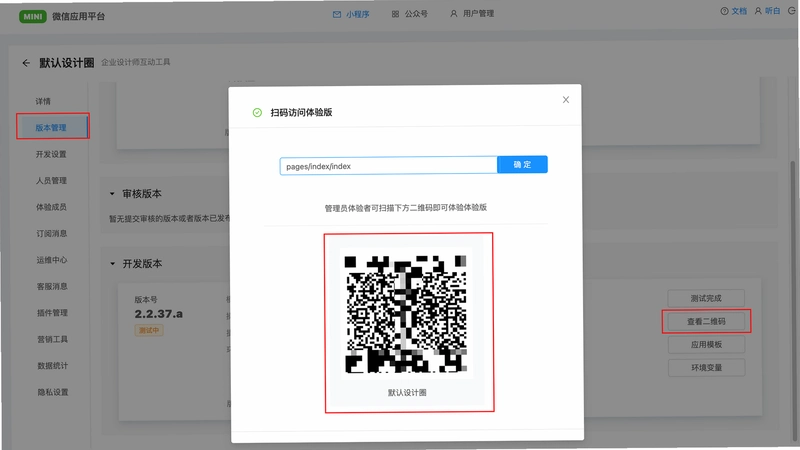Click the 昕白 user account
The width and height of the screenshot is (800, 450).
click(x=767, y=11)
